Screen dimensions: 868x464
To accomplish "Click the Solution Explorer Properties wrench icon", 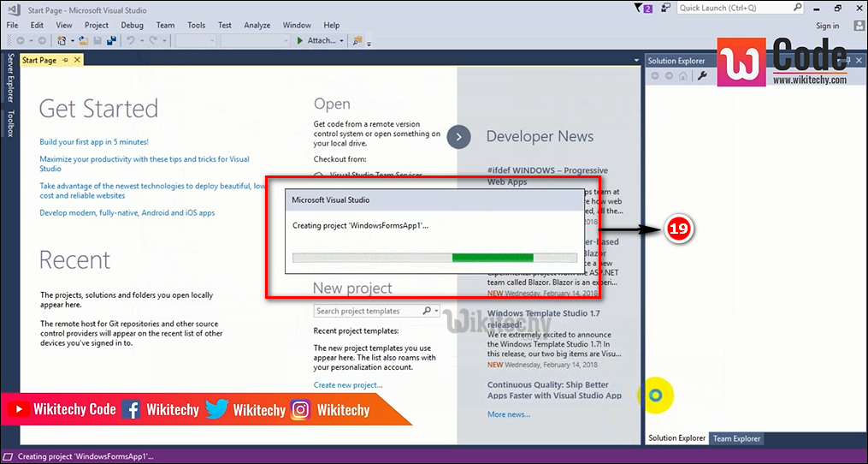I will pyautogui.click(x=703, y=75).
